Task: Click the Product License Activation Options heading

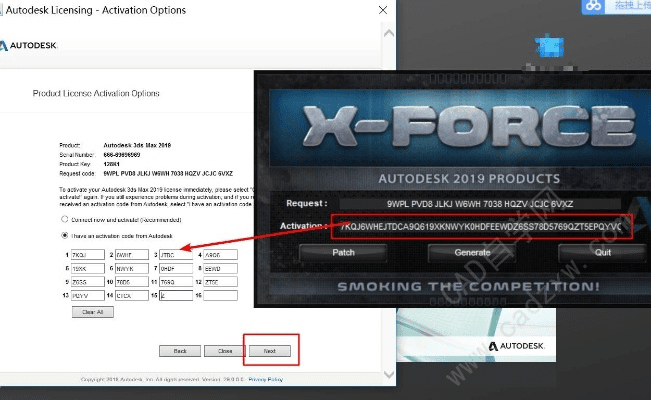Action: coord(96,93)
